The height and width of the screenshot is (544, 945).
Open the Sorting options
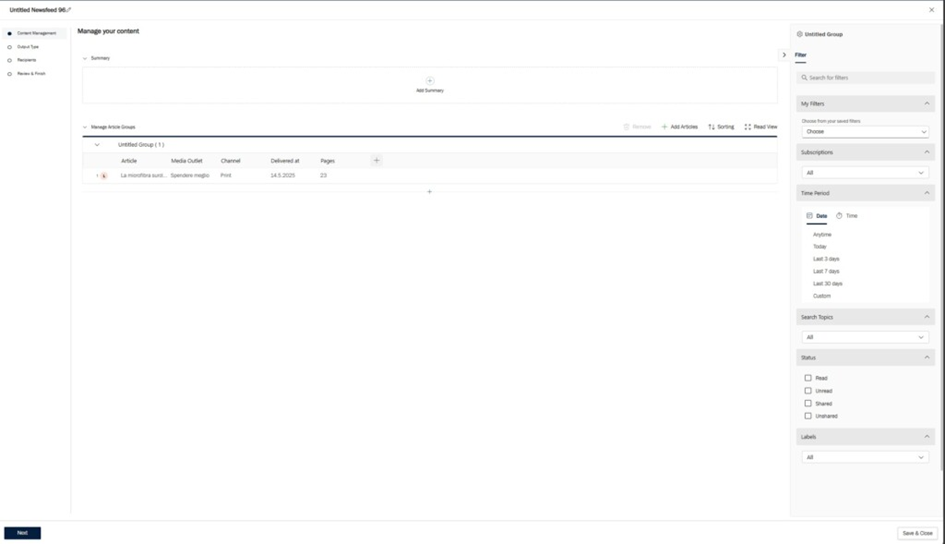[x=720, y=127]
